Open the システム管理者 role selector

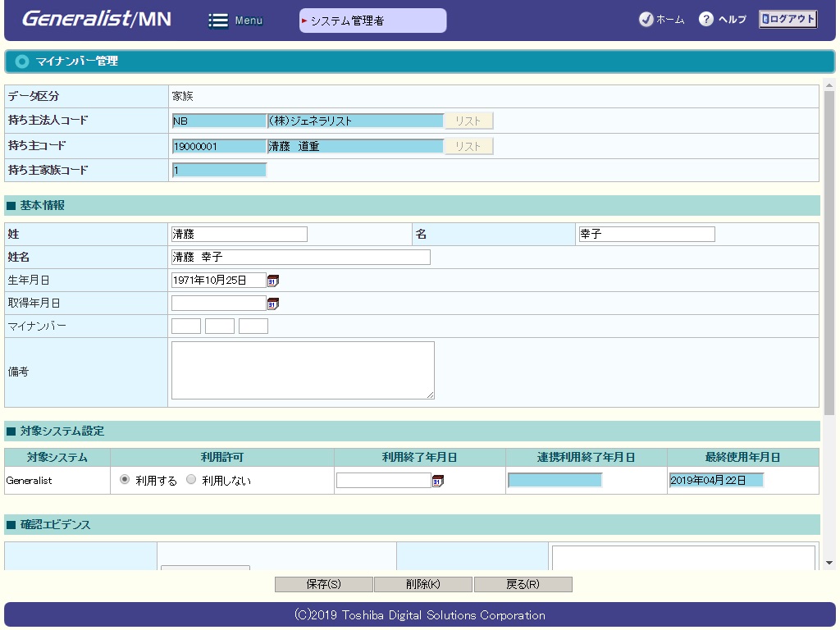pos(372,21)
